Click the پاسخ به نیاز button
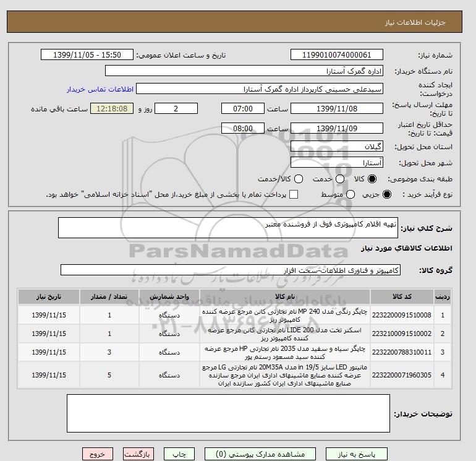This screenshot has height=461, width=476. pyautogui.click(x=357, y=454)
